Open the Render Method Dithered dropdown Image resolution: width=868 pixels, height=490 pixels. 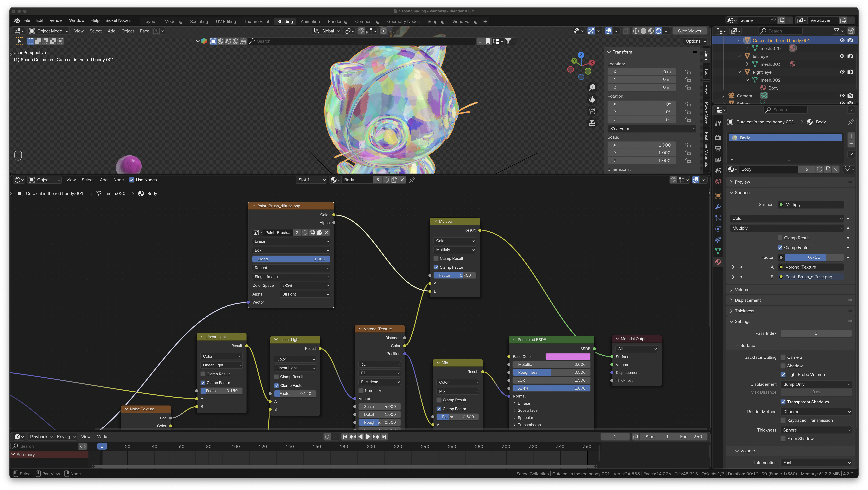(x=816, y=412)
